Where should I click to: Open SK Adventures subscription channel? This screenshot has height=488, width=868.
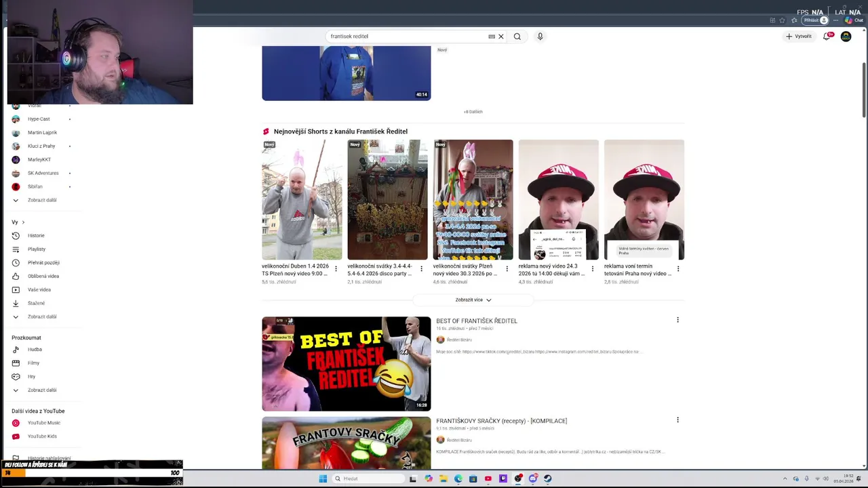coord(42,174)
